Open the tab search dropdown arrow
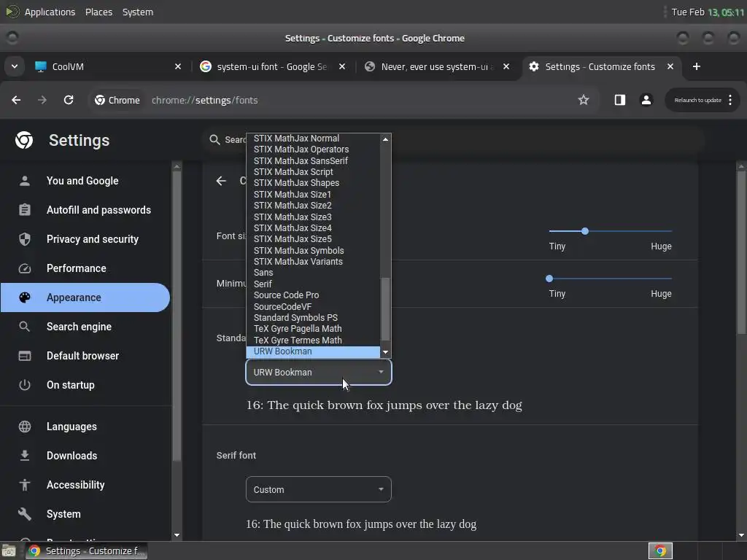The width and height of the screenshot is (747, 560). click(15, 66)
